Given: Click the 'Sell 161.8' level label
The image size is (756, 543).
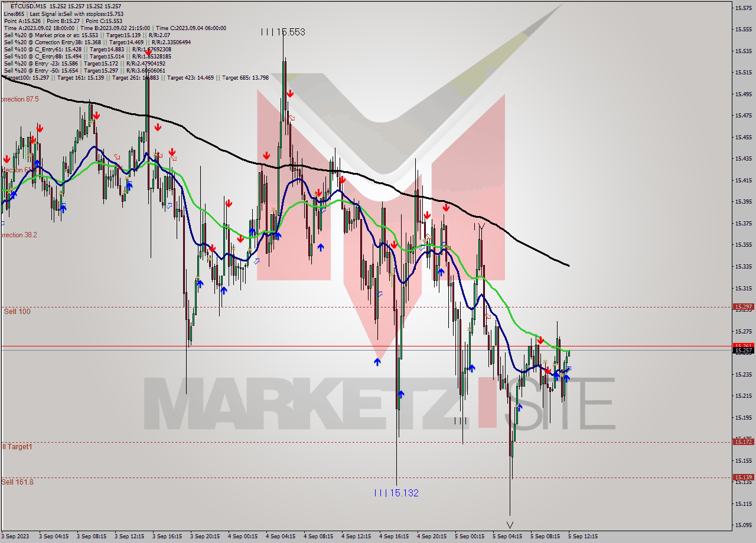Looking at the screenshot, I should (17, 482).
